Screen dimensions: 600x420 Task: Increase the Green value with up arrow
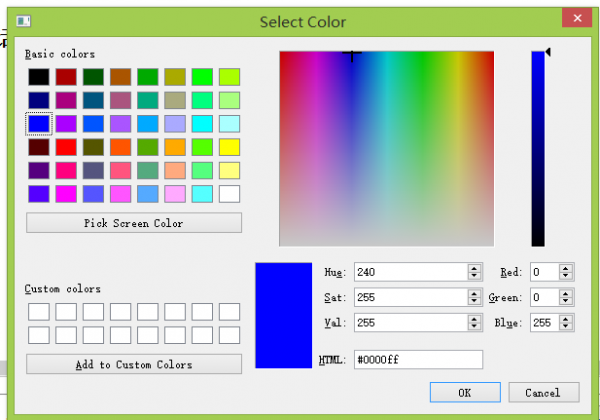point(566,294)
